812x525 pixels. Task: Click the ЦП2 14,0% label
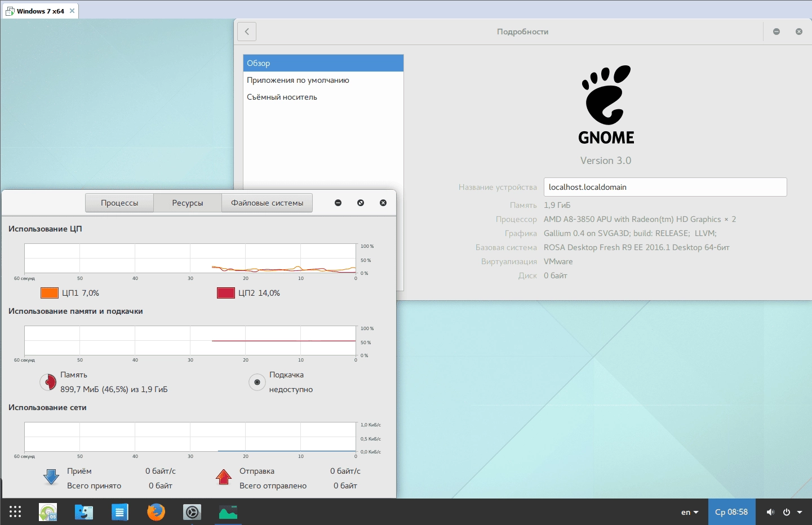pos(259,293)
